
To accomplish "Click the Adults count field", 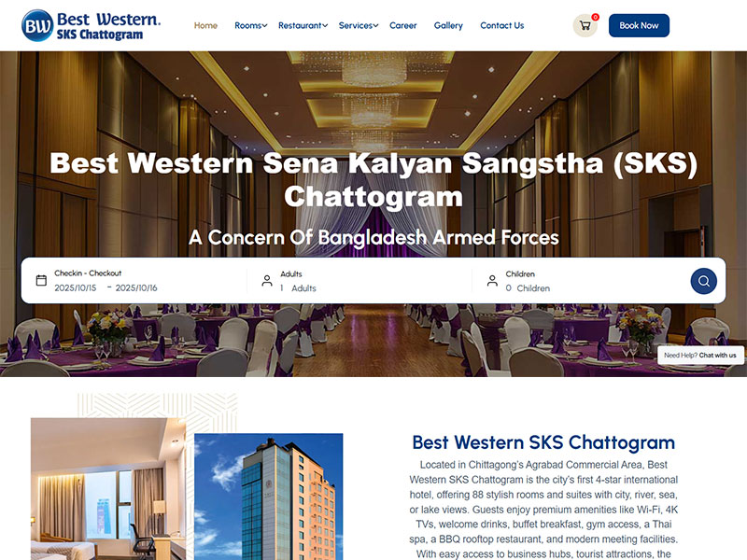I will (298, 288).
